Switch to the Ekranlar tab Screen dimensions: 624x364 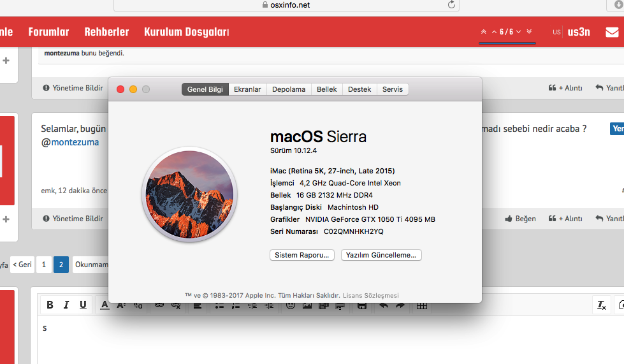click(x=247, y=89)
